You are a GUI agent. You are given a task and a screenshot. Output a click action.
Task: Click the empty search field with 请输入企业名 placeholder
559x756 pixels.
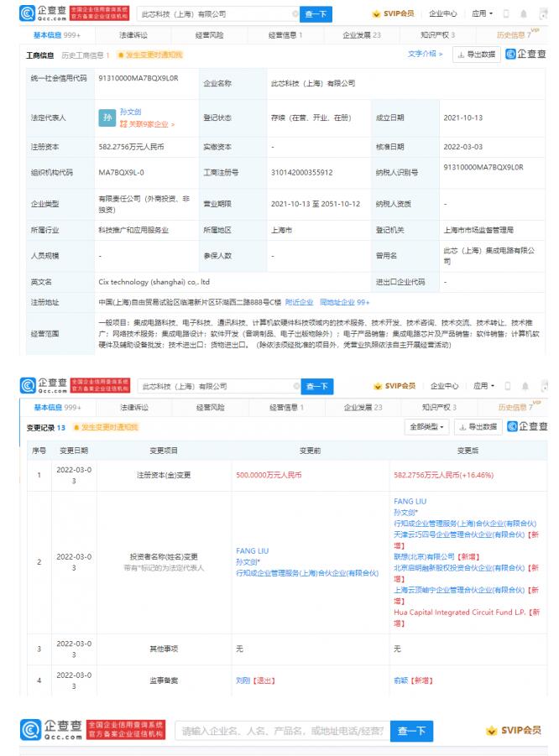282,731
